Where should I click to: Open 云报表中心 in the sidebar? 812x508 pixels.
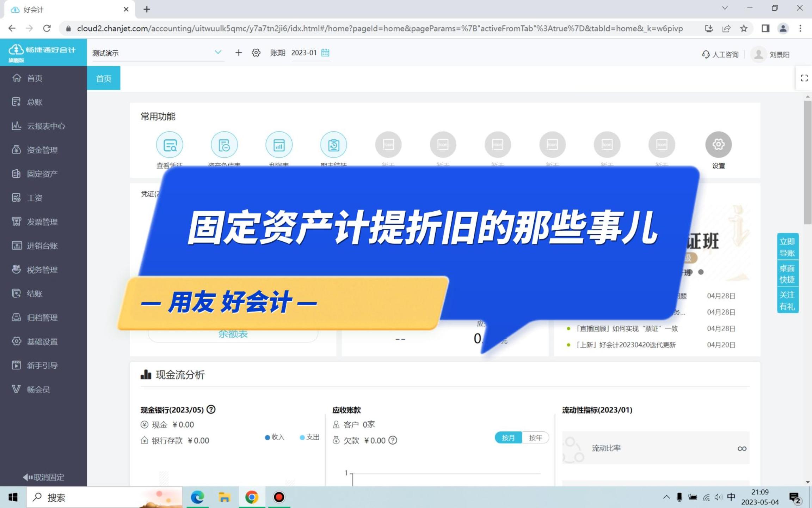click(x=43, y=126)
